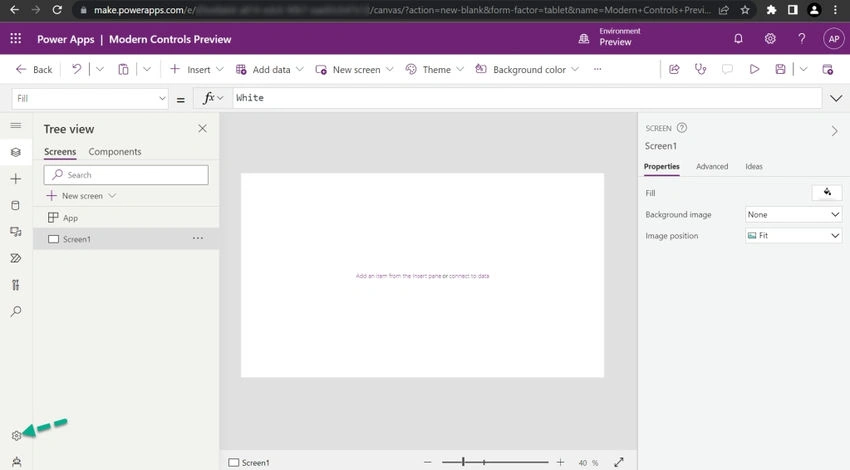Viewport: 850px width, 470px height.
Task: Open app Settings gear at bottom left
Action: click(16, 435)
